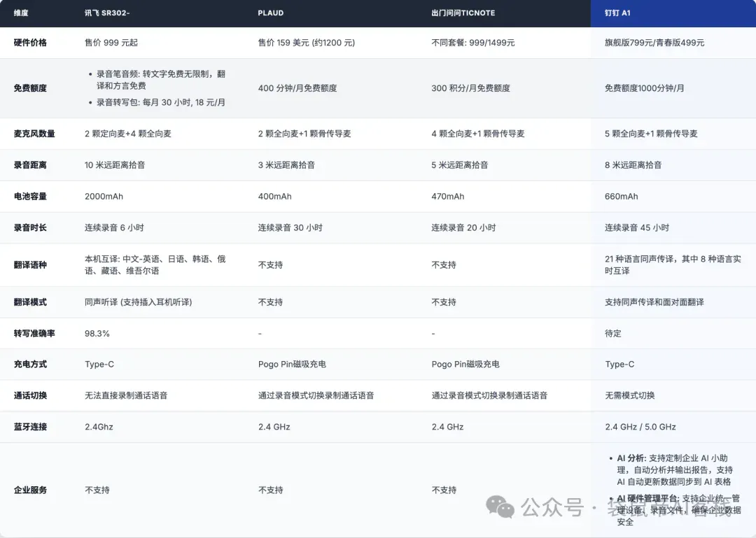Select cell 5 颗全向麦+1 颗骨传导麦
Screen dimensions: 756x538
[x=651, y=134]
